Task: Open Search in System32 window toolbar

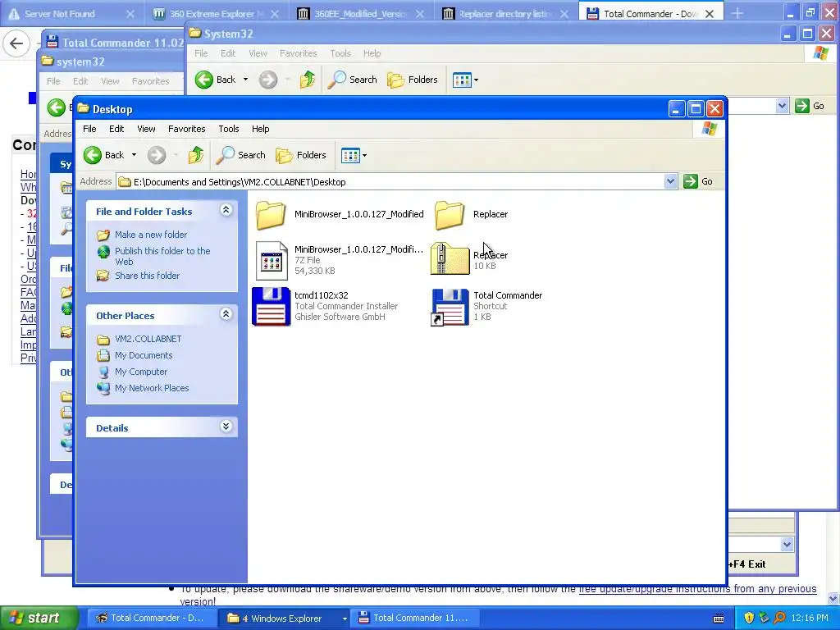Action: (352, 80)
